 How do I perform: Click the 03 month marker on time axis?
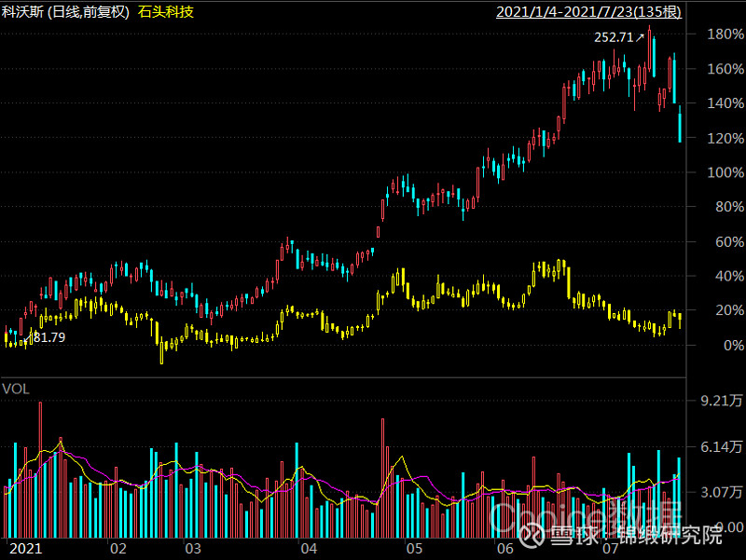[193, 549]
